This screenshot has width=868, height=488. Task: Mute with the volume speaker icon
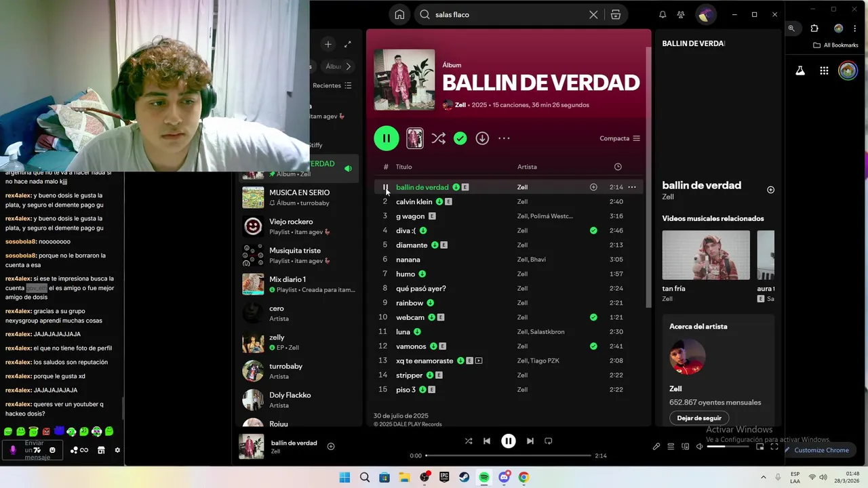[x=699, y=447]
